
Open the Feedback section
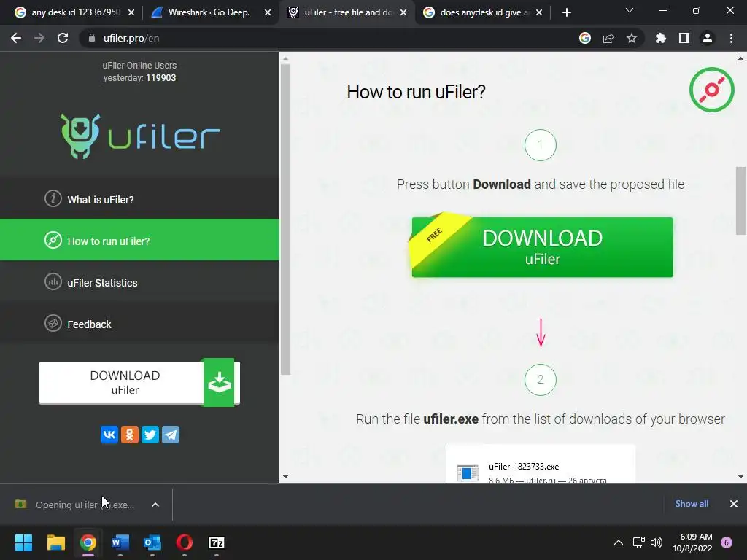pos(139,324)
